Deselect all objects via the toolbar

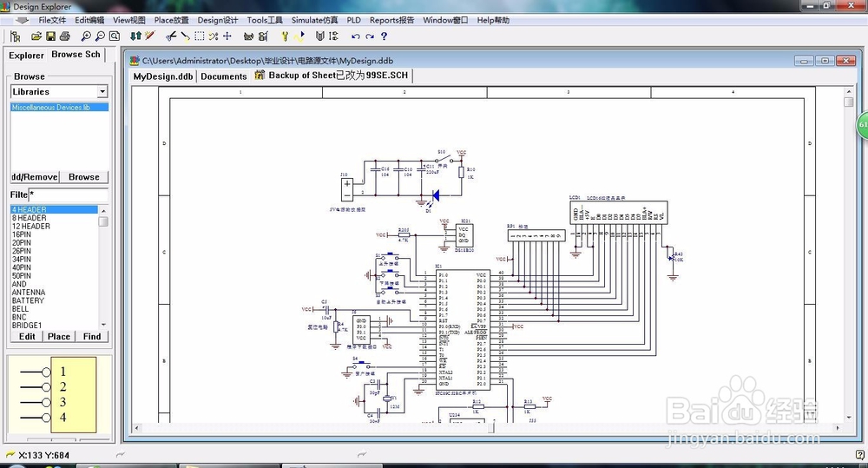214,36
